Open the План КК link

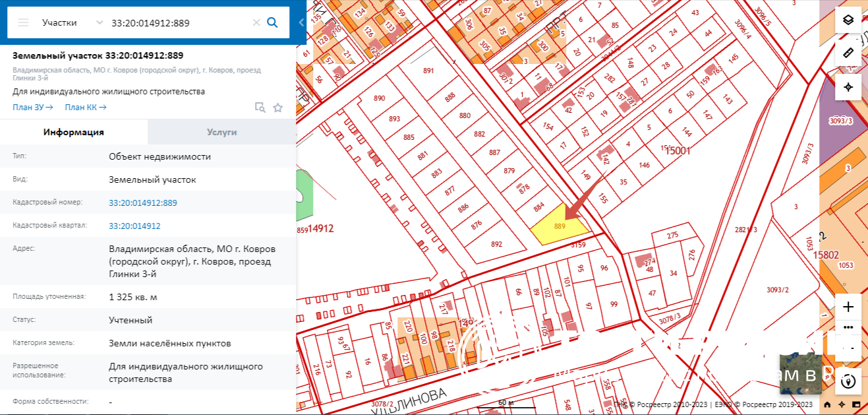[85, 107]
